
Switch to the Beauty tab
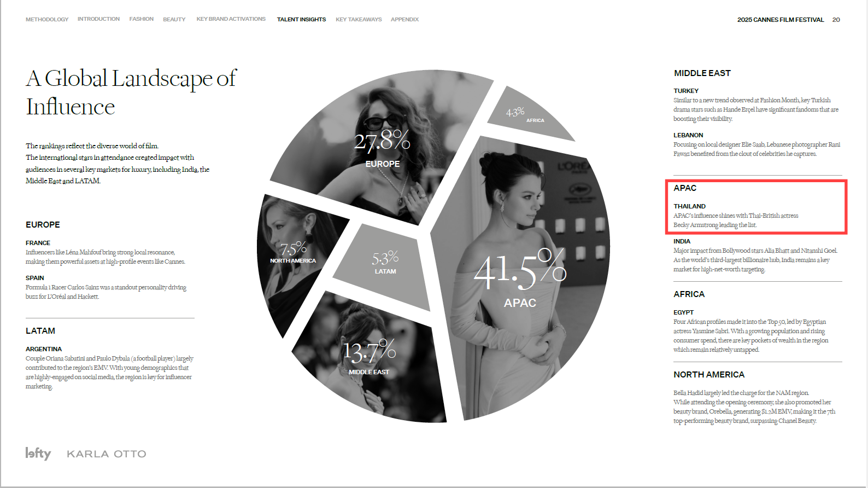tap(174, 20)
